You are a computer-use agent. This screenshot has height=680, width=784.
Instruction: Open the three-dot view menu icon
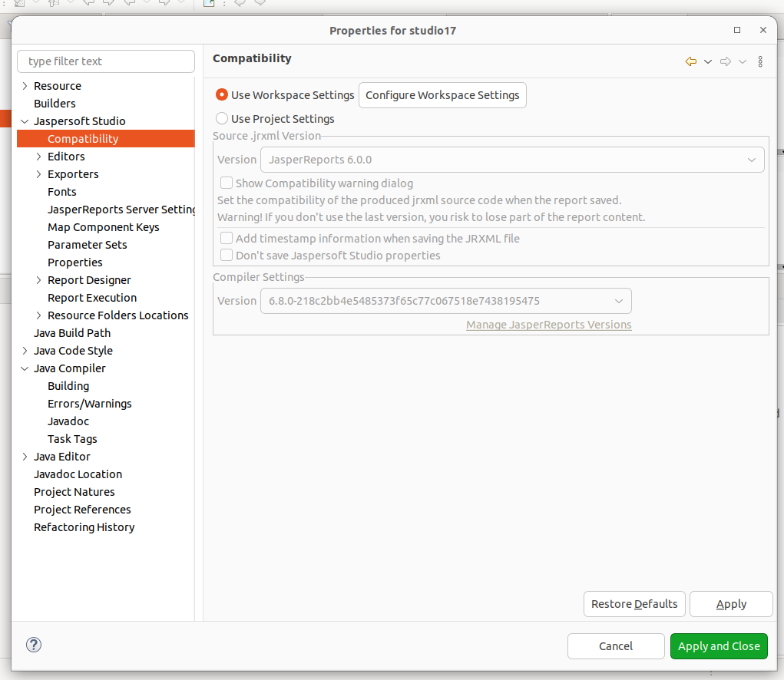(760, 61)
